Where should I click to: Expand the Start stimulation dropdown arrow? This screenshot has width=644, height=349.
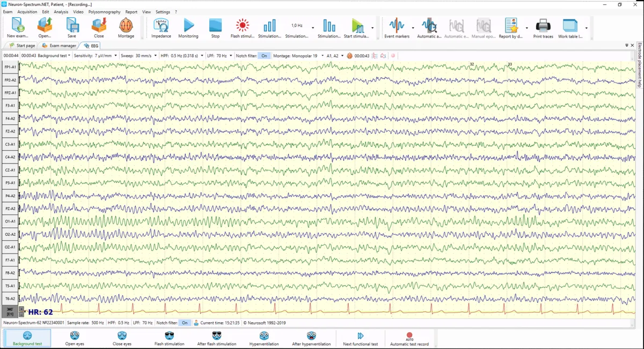coord(372,28)
